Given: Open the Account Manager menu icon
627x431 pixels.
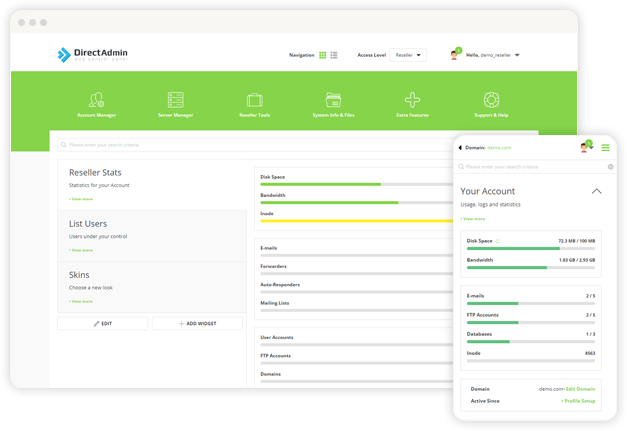Looking at the screenshot, I should [x=97, y=100].
